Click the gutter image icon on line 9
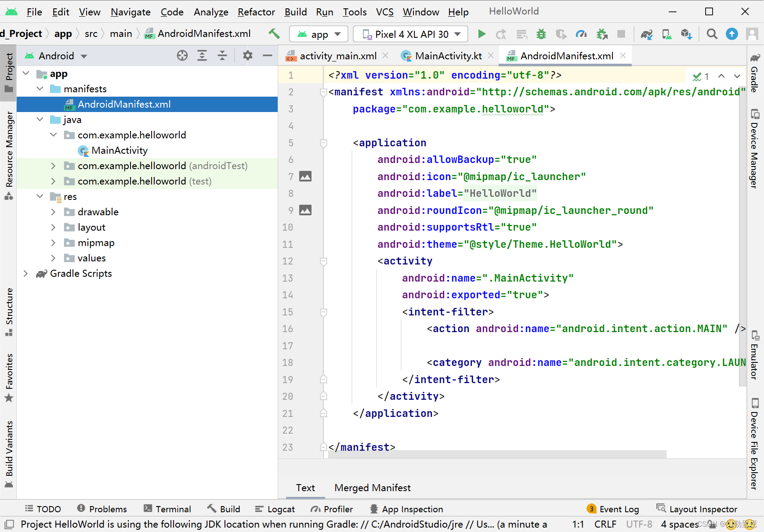Image resolution: width=764 pixels, height=532 pixels. (x=305, y=210)
